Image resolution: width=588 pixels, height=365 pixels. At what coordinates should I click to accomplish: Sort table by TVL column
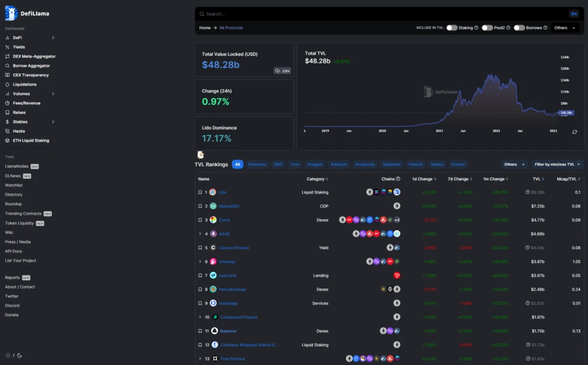coord(539,179)
